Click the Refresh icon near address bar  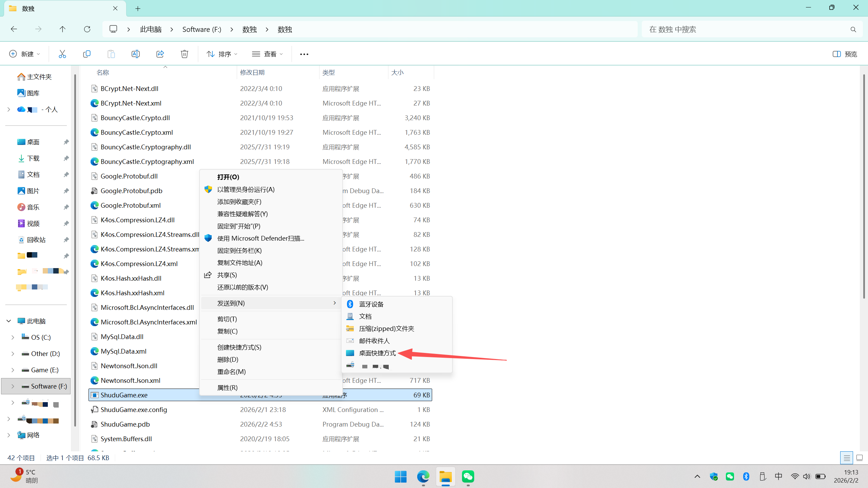pos(87,29)
